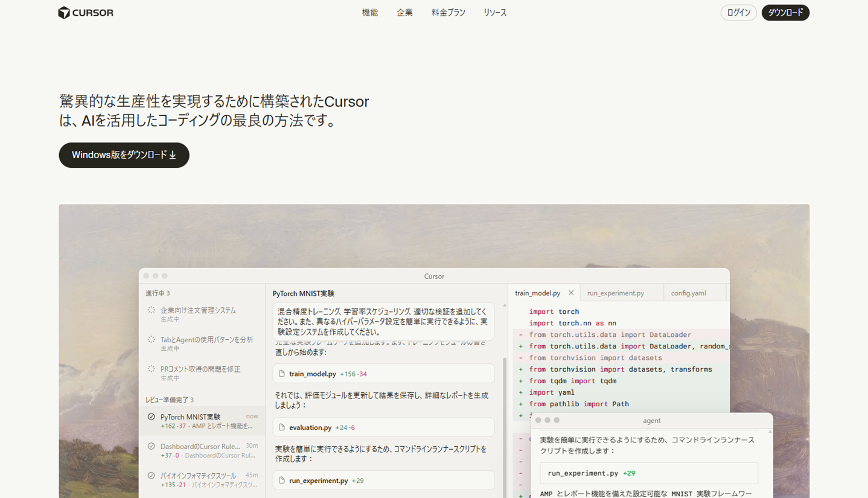The image size is (868, 498).
Task: Open the config.yaml tab
Action: point(688,293)
